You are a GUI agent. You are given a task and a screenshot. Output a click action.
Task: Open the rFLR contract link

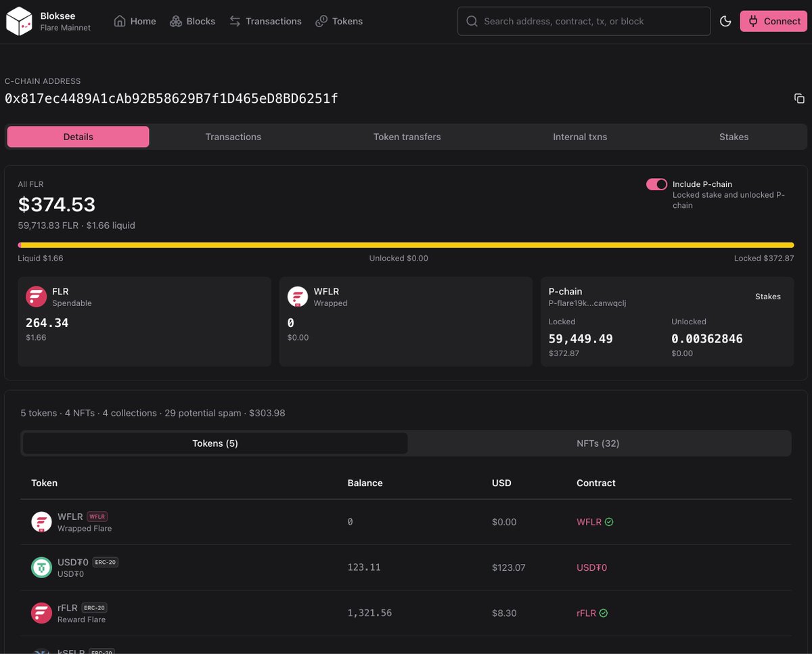(586, 613)
